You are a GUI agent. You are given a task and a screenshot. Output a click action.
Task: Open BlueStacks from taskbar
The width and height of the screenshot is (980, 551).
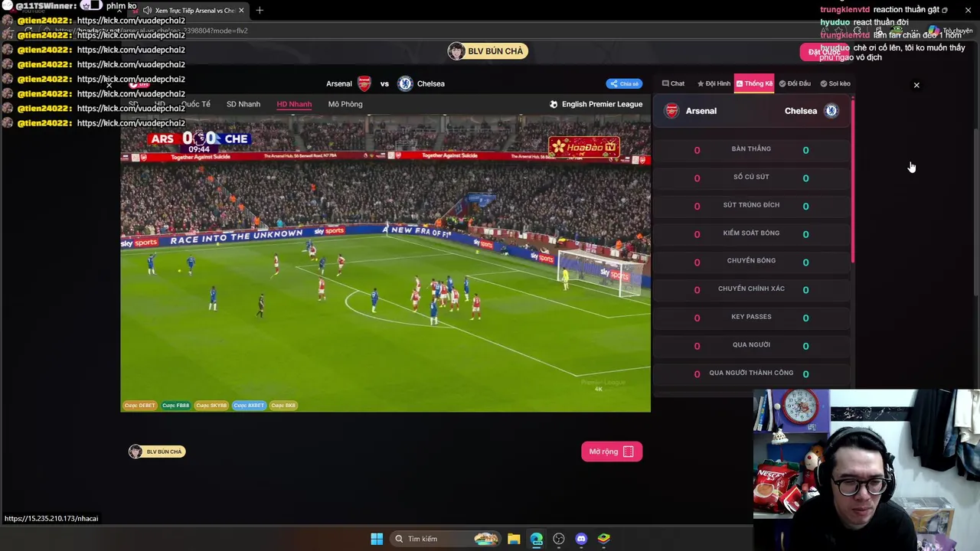coord(603,539)
